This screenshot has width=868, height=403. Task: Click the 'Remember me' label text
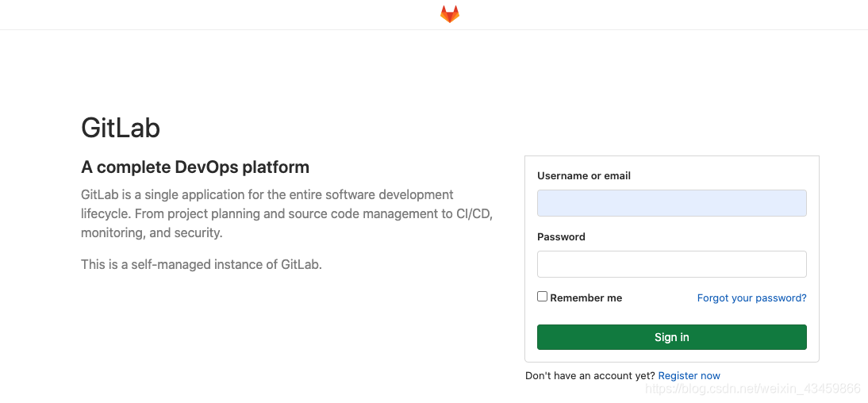pyautogui.click(x=586, y=297)
